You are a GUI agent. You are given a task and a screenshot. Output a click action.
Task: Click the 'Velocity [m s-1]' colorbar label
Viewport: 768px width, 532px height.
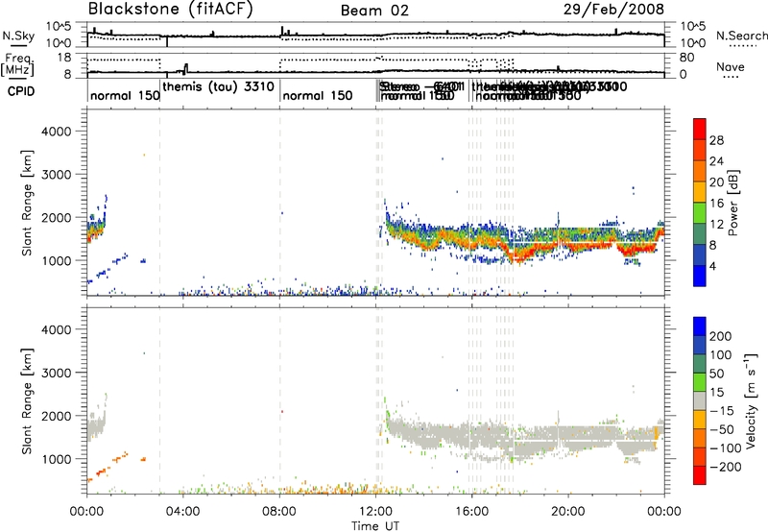point(751,400)
